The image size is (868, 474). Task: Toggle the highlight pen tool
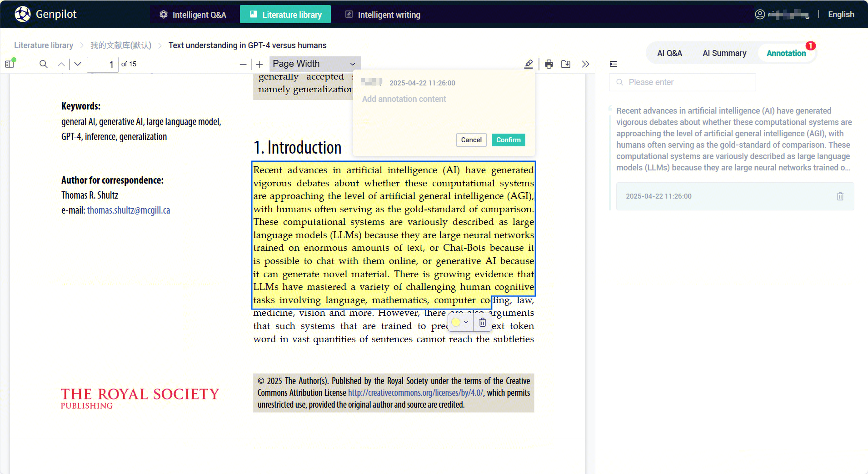[529, 64]
